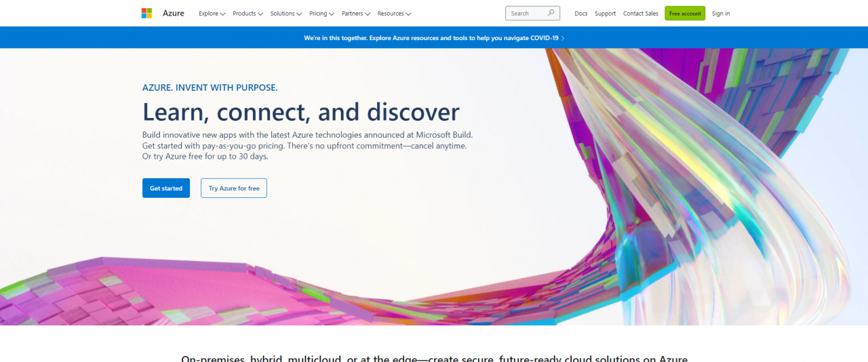This screenshot has width=868, height=362.
Task: Open the Resources dropdown menu
Action: [x=394, y=14]
